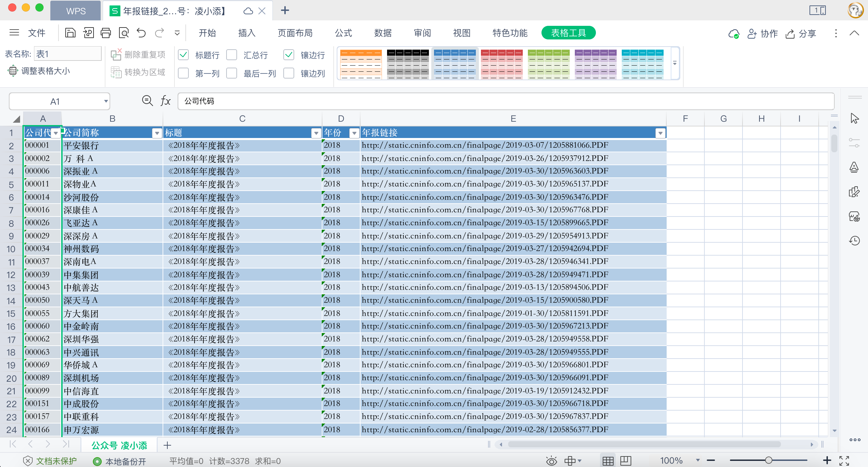Add a new sheet with plus button
868x467 pixels.
point(167,445)
